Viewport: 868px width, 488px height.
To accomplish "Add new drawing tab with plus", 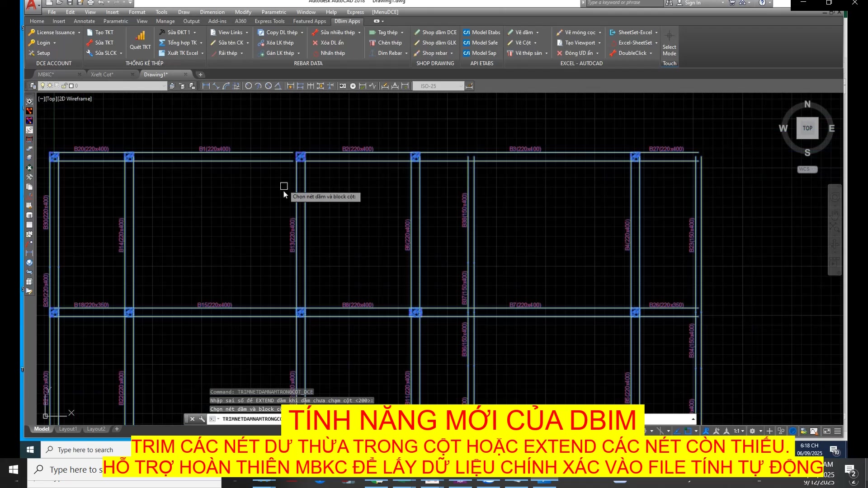I will point(200,75).
